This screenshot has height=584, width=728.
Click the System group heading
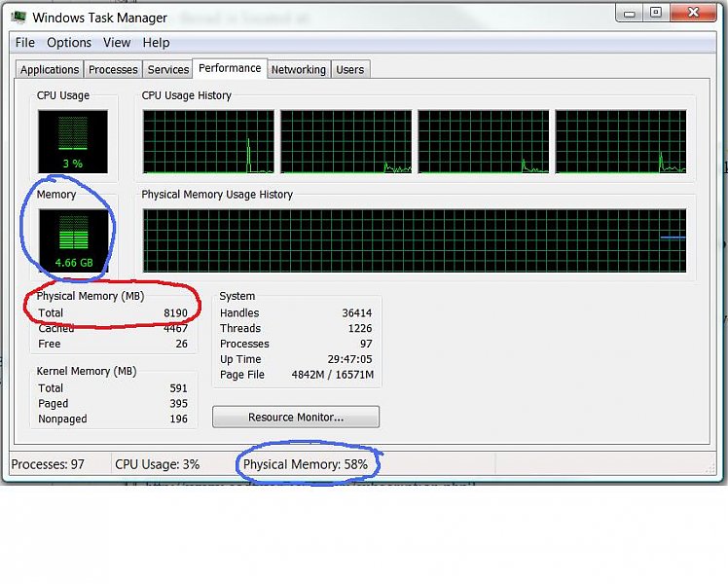237,296
